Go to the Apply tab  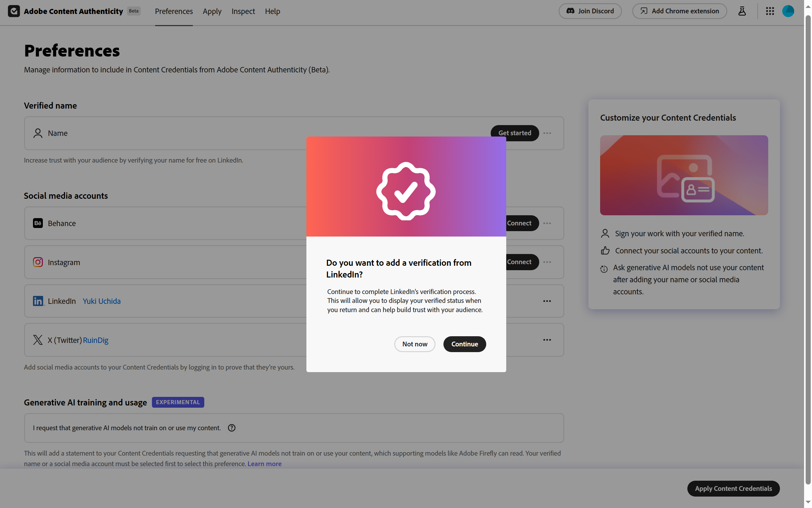coord(212,11)
